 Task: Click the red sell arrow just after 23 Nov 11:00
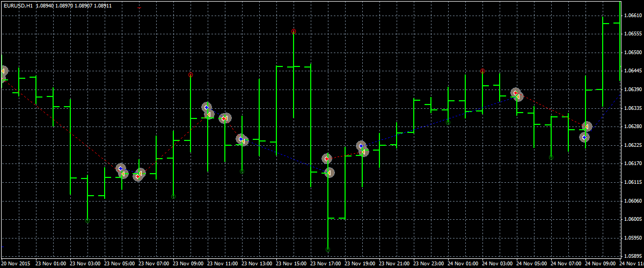pyautogui.click(x=223, y=118)
